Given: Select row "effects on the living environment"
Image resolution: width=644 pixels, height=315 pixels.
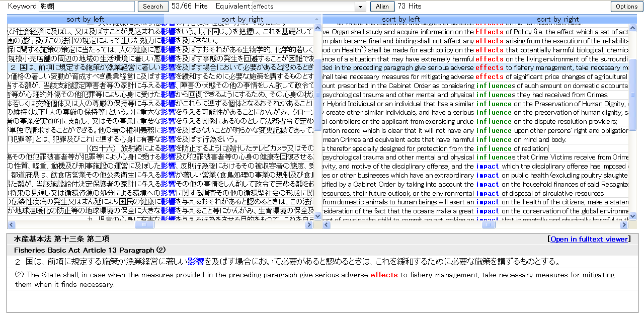Looking at the screenshot, I should [x=475, y=59].
